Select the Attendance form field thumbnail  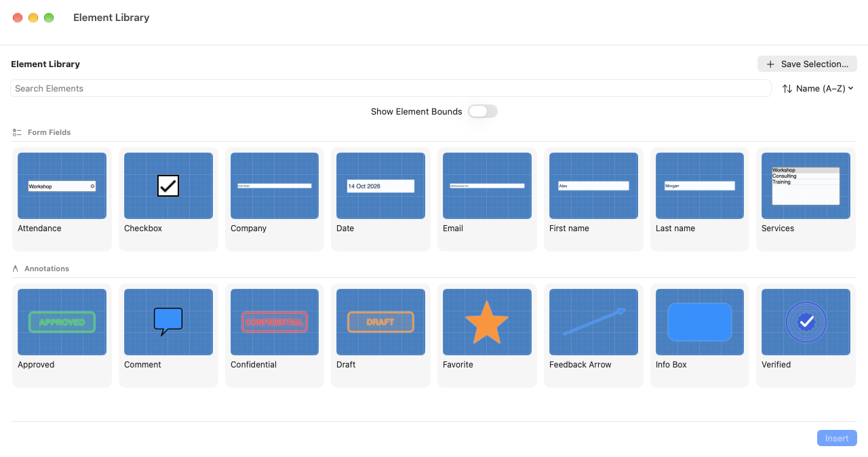(62, 186)
